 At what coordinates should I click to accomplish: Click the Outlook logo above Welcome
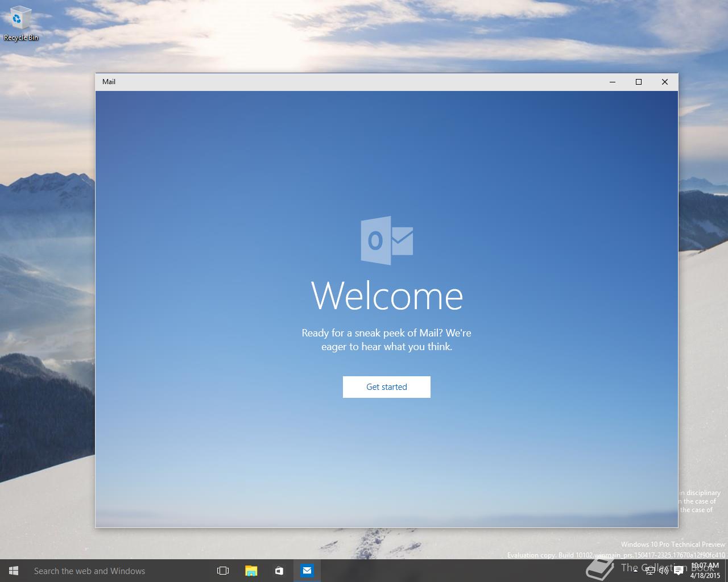(x=387, y=240)
